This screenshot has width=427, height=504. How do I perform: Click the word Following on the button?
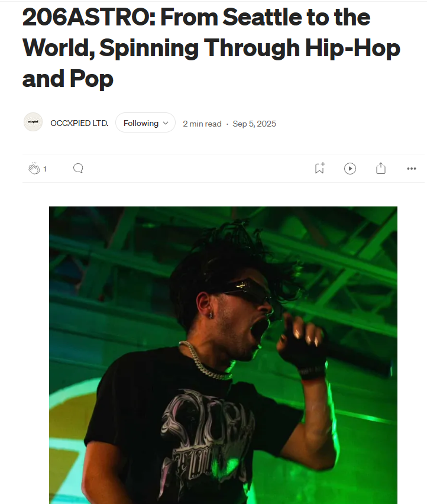[x=141, y=123]
